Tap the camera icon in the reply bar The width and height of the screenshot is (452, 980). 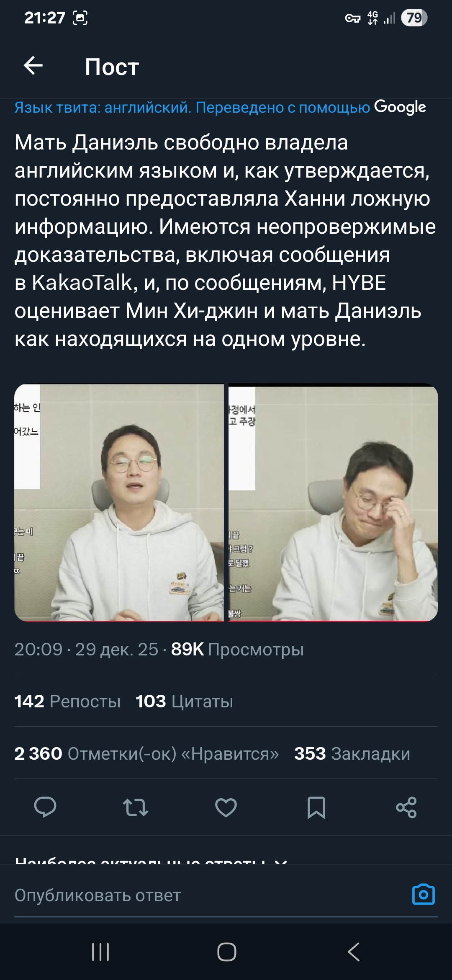(424, 895)
